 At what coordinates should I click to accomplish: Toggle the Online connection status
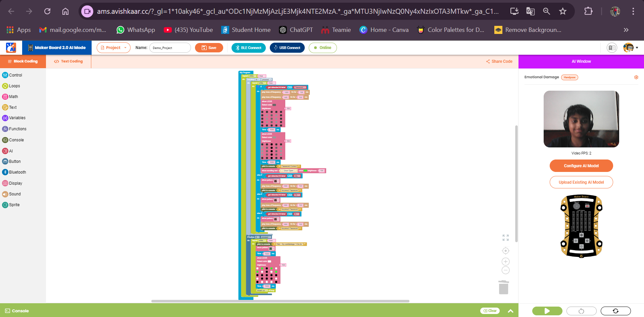323,48
